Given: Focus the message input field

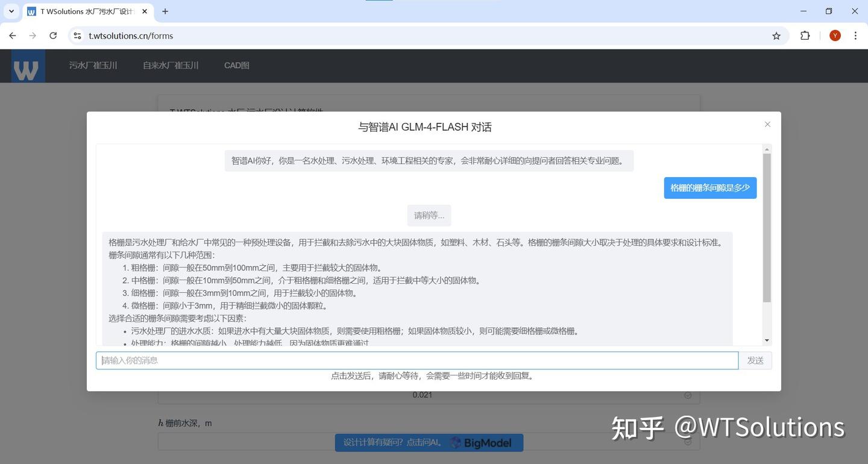Looking at the screenshot, I should tap(417, 360).
